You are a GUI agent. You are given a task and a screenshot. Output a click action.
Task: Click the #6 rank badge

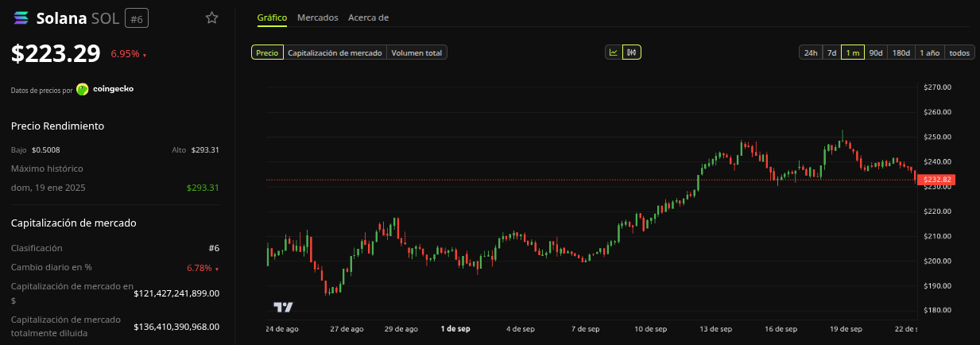point(137,17)
